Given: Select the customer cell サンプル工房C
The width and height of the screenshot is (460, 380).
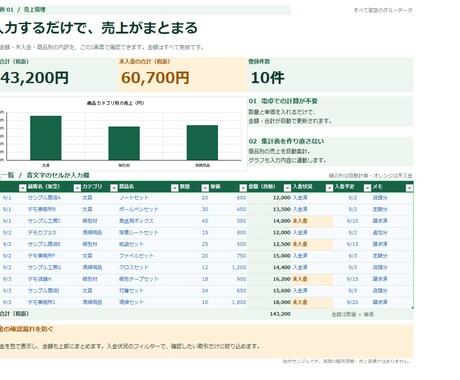Looking at the screenshot, I should click(x=44, y=221).
